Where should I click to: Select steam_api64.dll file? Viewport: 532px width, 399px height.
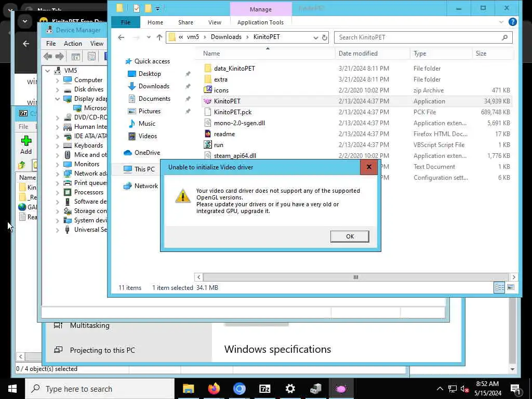pos(235,156)
